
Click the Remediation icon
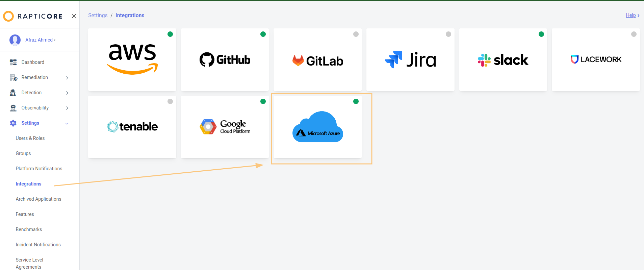click(14, 78)
